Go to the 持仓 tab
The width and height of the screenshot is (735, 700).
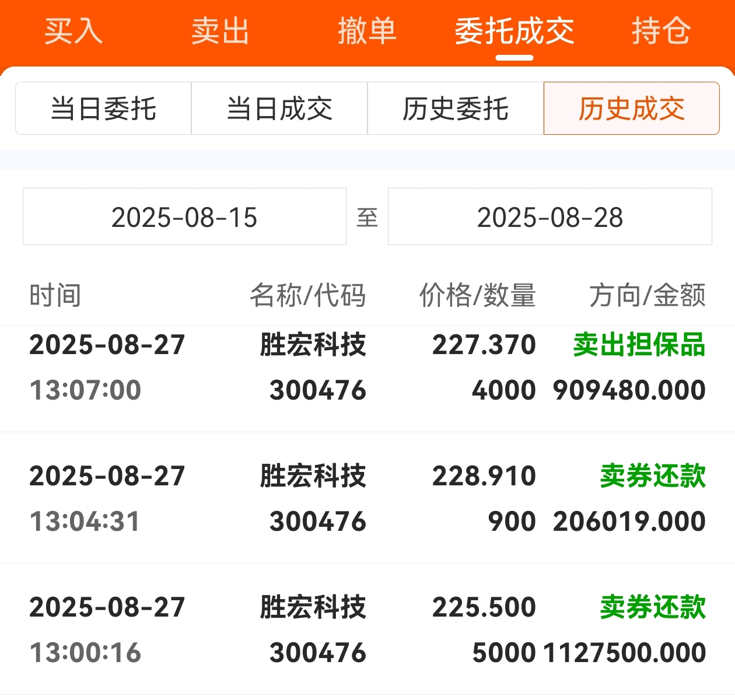(x=661, y=31)
